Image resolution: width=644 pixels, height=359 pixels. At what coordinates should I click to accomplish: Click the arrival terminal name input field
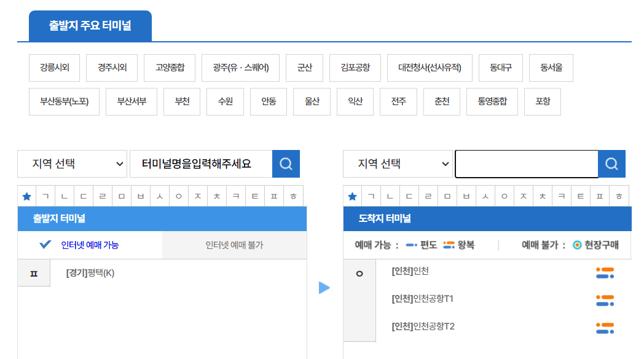click(x=527, y=164)
